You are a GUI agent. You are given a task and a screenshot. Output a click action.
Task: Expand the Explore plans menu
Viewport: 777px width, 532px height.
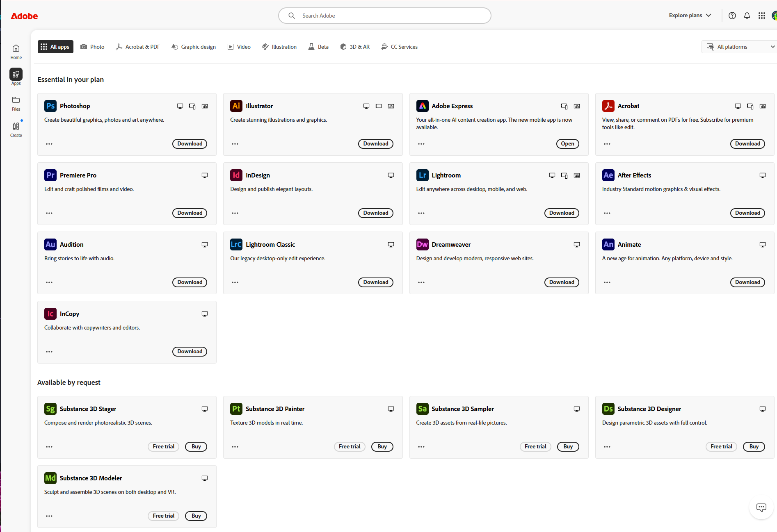tap(690, 16)
